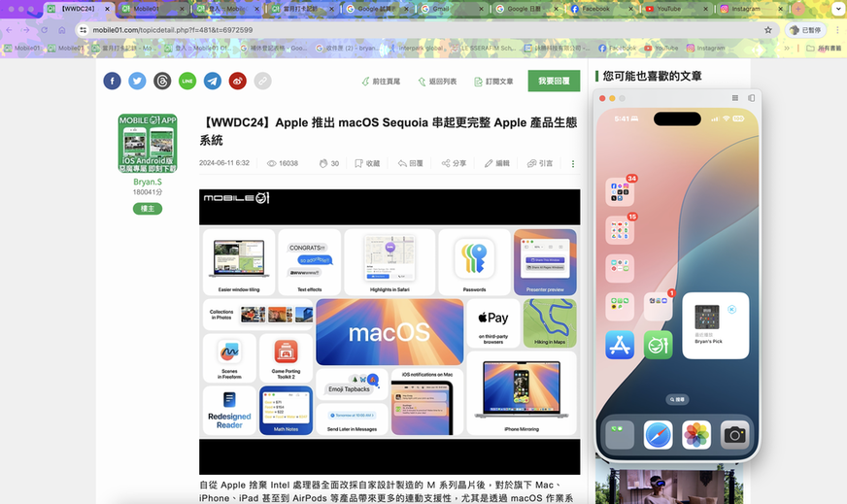Screen dimensions: 847x504
Task: Expand hidden bookmarks with » chevron
Action: click(787, 49)
